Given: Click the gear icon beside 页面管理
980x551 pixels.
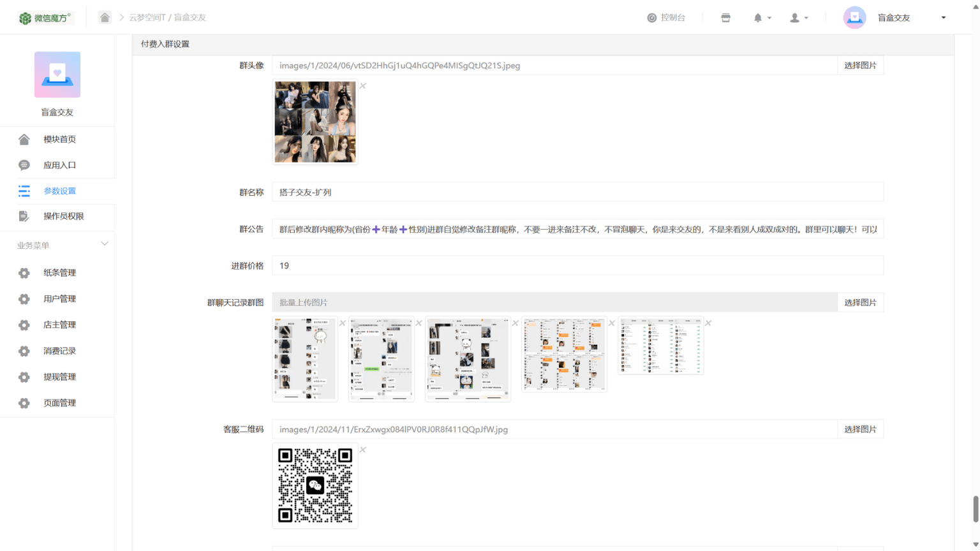Looking at the screenshot, I should click(24, 403).
